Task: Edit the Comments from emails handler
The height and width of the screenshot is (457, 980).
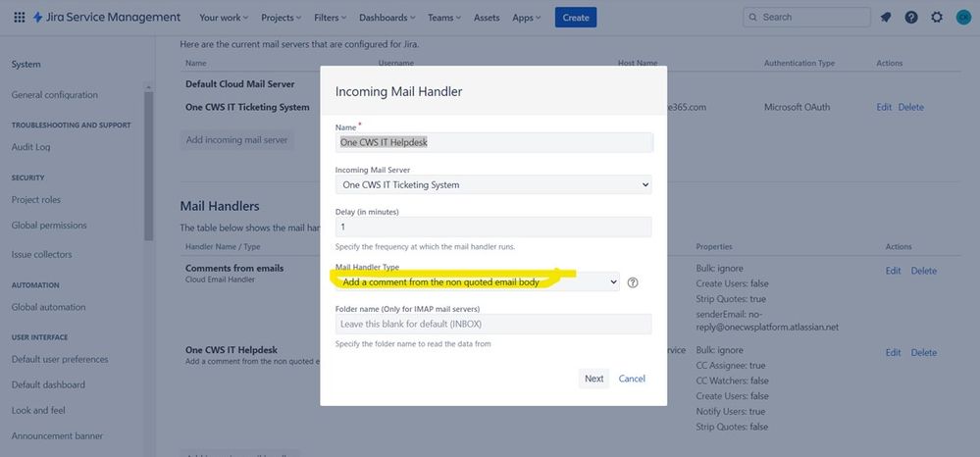Action: click(893, 271)
